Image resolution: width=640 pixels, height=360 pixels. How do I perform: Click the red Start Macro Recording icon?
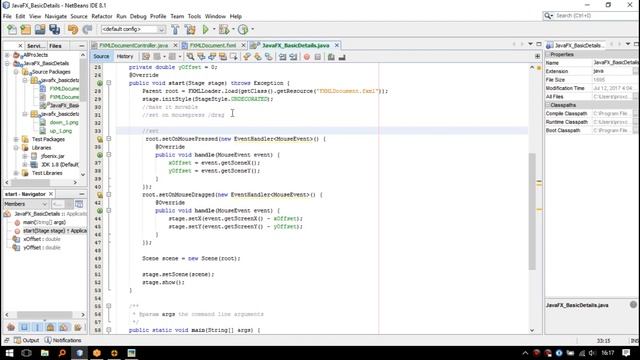coord(307,57)
